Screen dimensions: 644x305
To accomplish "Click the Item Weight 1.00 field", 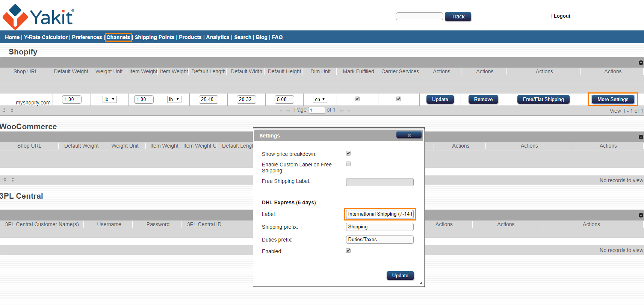I will pos(144,99).
